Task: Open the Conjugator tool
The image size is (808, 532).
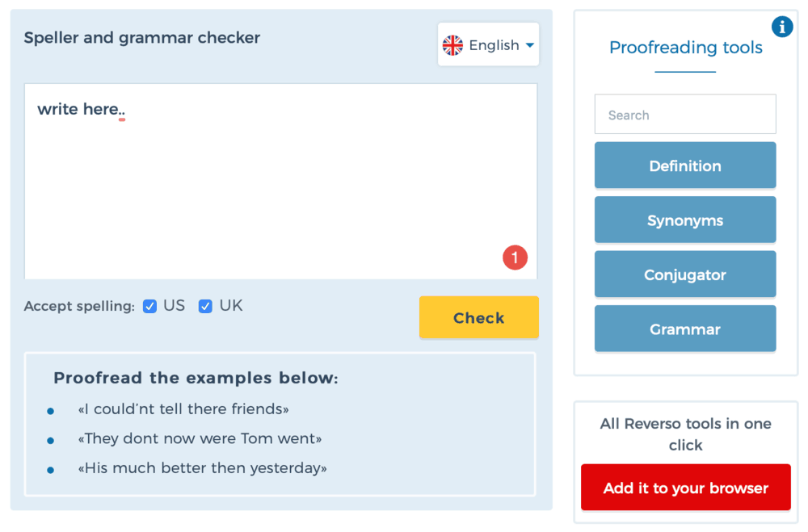Action: coord(685,274)
